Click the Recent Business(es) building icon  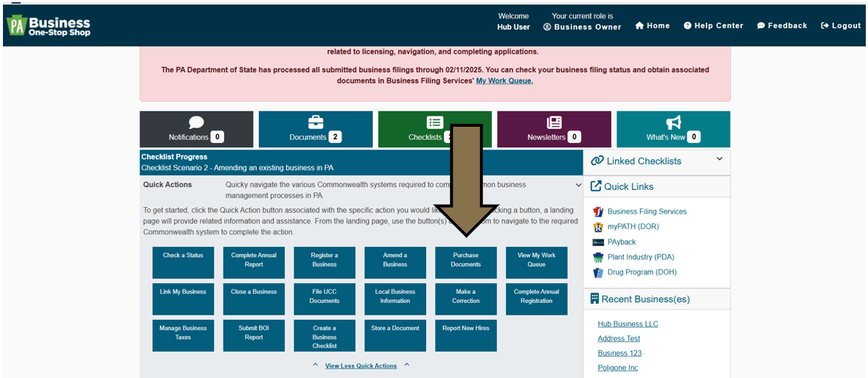[594, 299]
